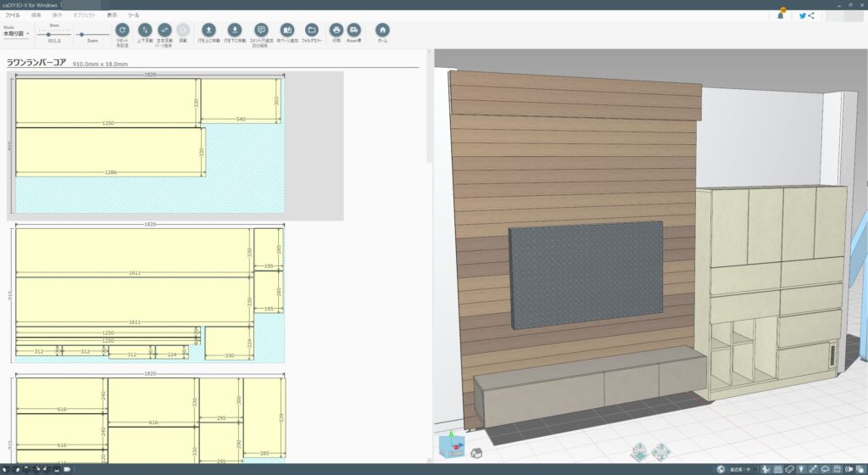Click the 切りしろ 3mm slider handle
The height and width of the screenshot is (475, 868).
(x=48, y=34)
